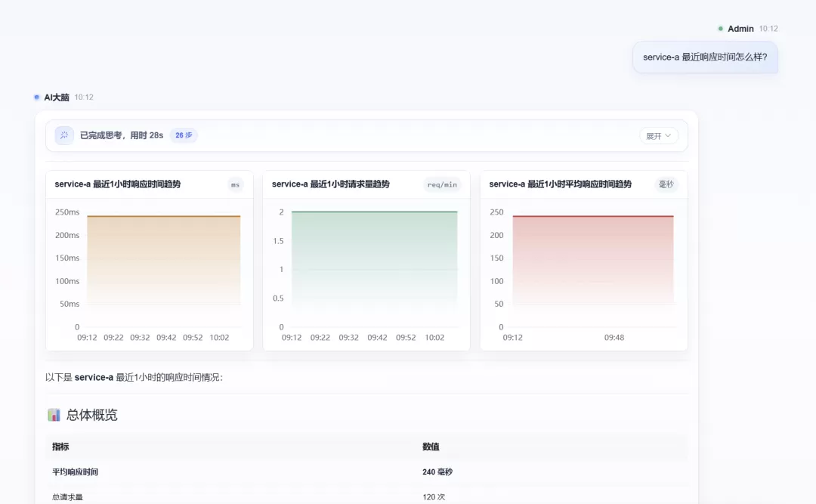This screenshot has height=504, width=816.
Task: Click the orange response time area chart
Action: click(163, 261)
